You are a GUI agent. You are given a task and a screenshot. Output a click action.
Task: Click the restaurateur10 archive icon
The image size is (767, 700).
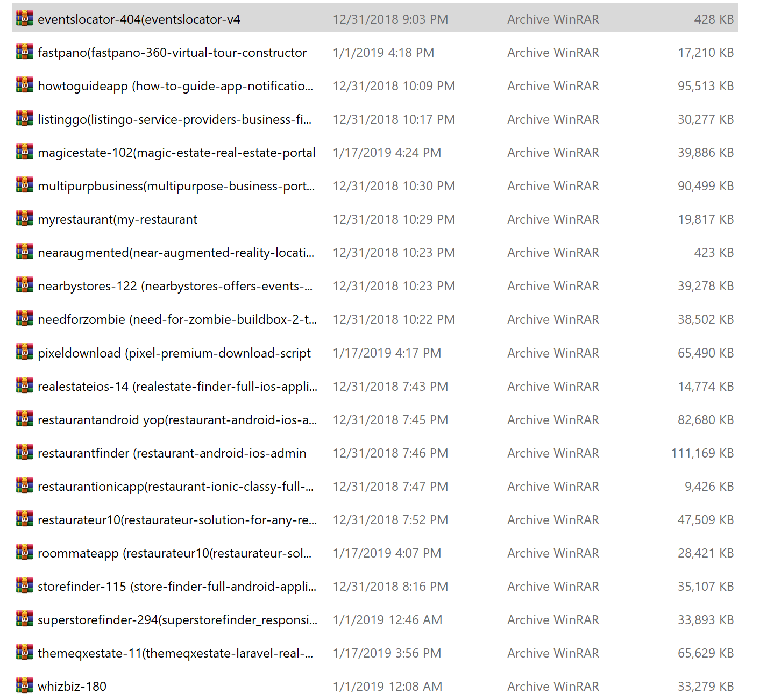(25, 519)
